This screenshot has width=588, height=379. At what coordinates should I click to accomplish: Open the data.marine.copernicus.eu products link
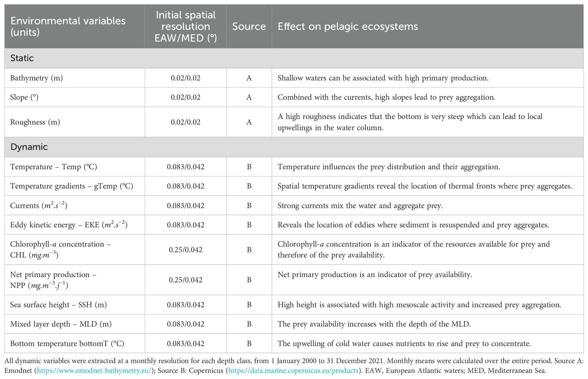(293, 371)
